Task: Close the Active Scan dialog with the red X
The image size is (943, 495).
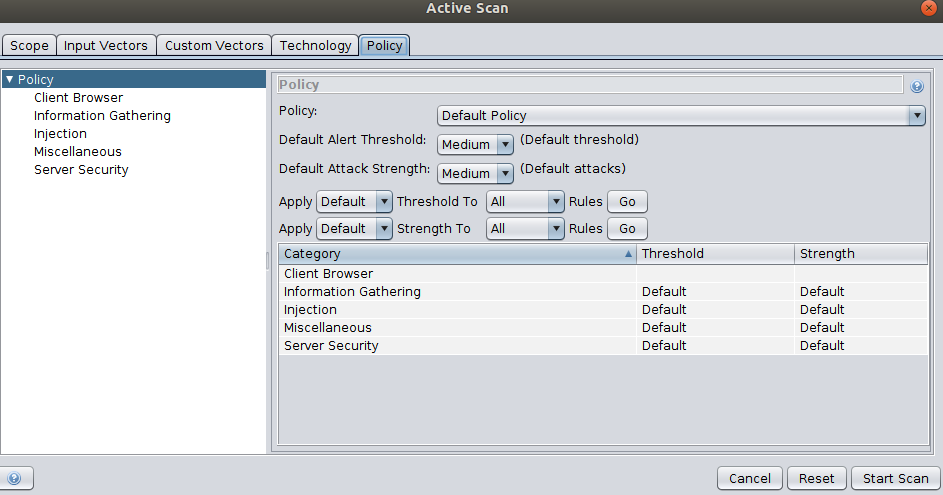Action: tap(929, 8)
